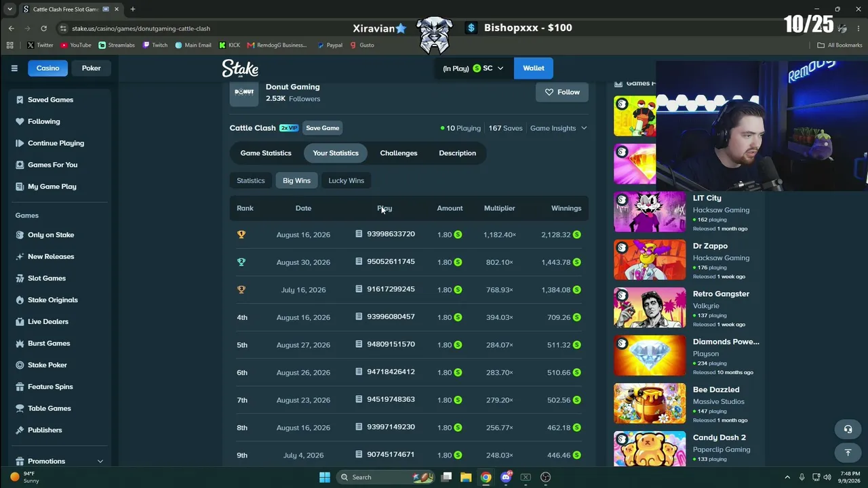The height and width of the screenshot is (488, 868).
Task: Click the Live Dealers icon in sidebar
Action: 20,321
